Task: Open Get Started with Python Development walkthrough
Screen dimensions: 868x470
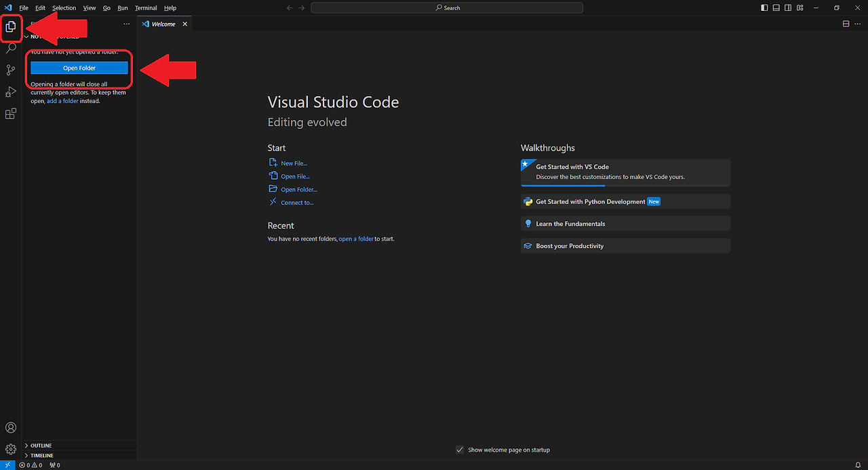Action: point(625,201)
